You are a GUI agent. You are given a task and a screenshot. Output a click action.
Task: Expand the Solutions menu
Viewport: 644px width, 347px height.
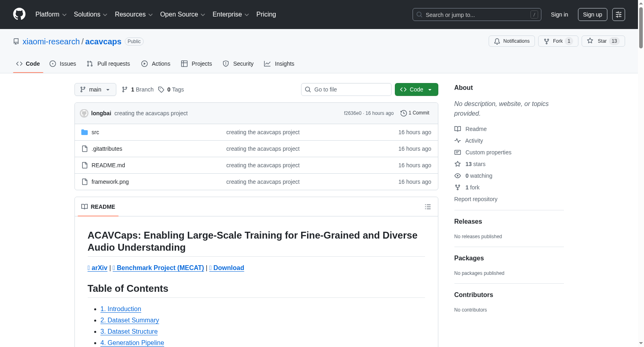[91, 15]
